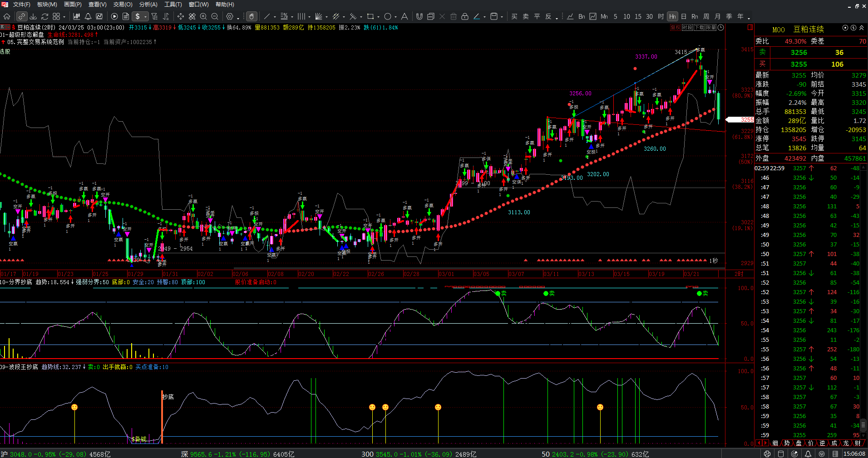Viewport: 868px width, 458px height.
Task: Expand the line color dropdown arrow
Action: 484,17
